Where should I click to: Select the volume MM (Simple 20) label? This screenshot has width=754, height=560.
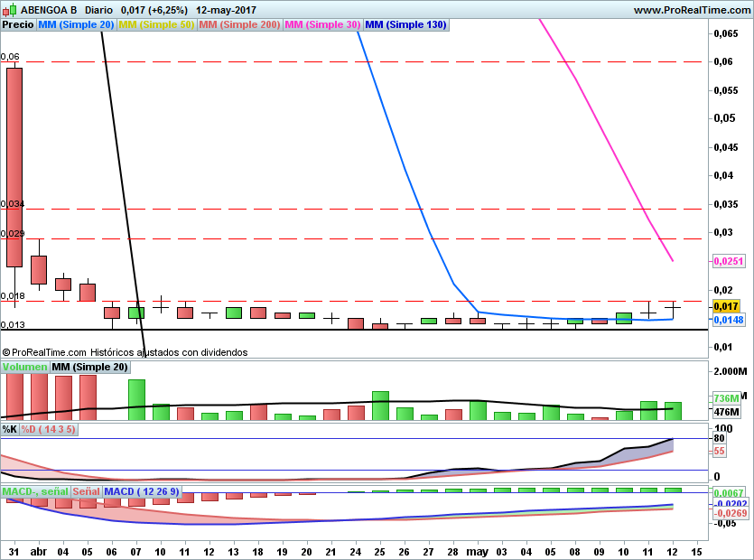(x=89, y=367)
